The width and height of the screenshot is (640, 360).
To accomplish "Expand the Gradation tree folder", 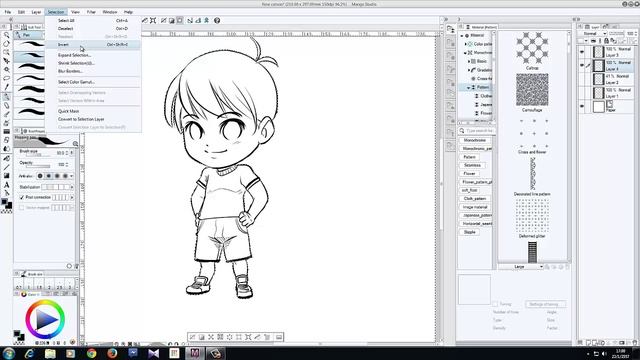I will [x=469, y=70].
